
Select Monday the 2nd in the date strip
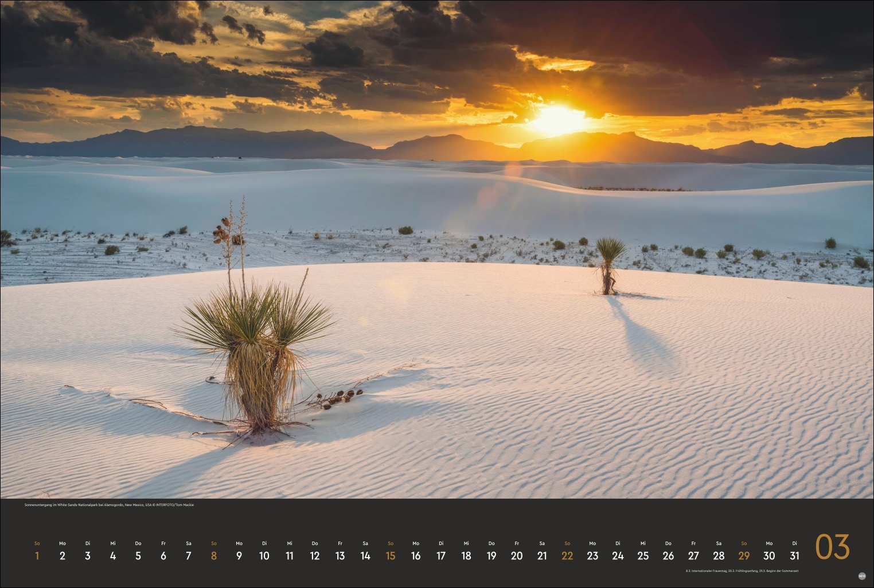coord(63,555)
